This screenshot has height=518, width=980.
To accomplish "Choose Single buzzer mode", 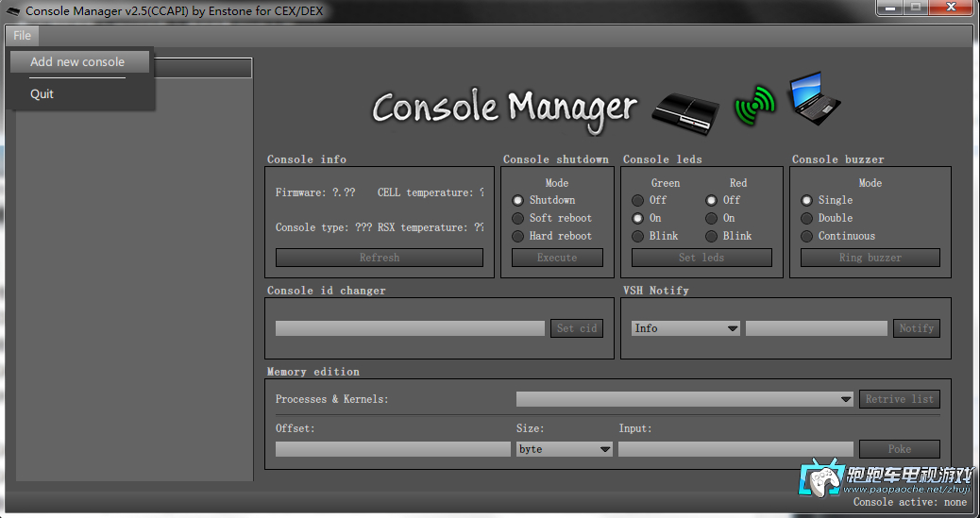I will click(x=807, y=201).
